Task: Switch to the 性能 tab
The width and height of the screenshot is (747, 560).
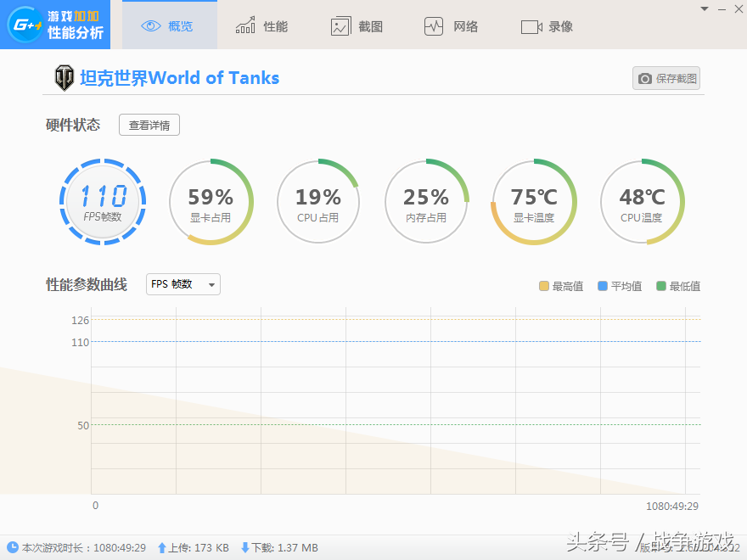Action: click(x=261, y=26)
